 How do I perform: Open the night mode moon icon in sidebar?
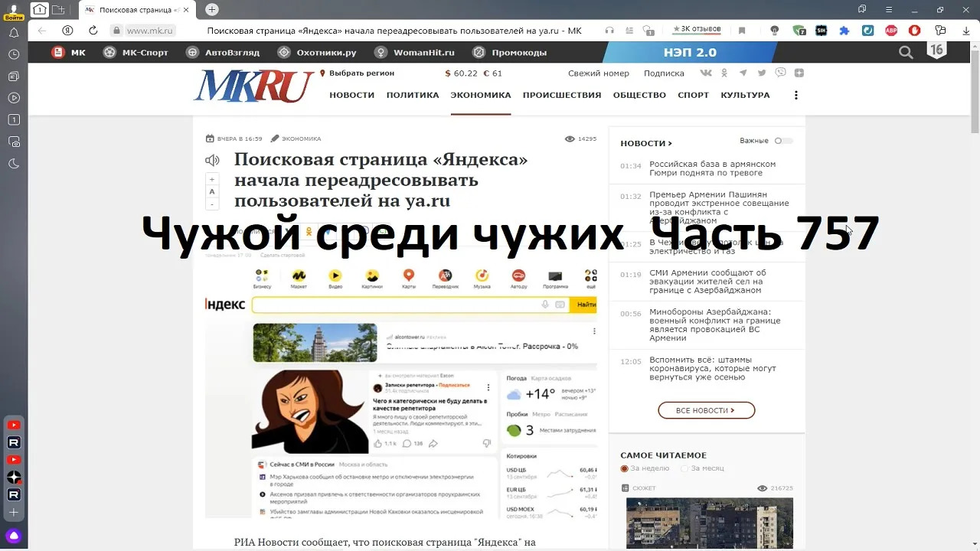[14, 163]
